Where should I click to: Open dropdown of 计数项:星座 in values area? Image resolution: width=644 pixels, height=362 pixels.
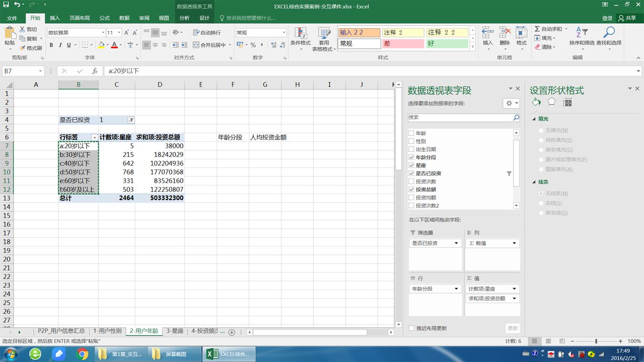514,289
